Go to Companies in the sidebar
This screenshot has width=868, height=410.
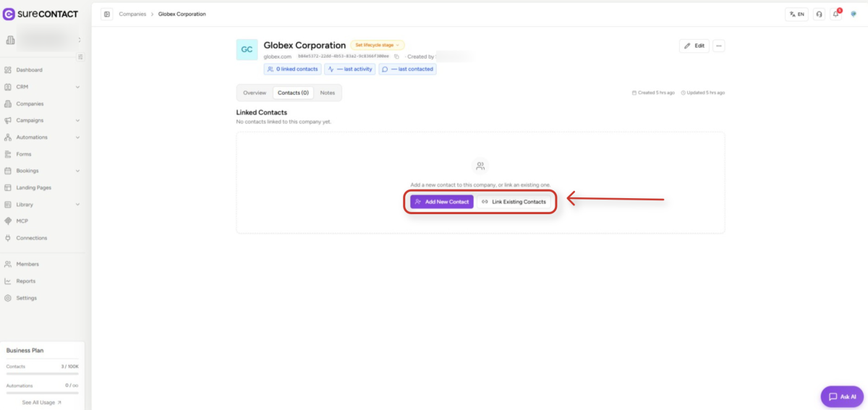pos(30,103)
